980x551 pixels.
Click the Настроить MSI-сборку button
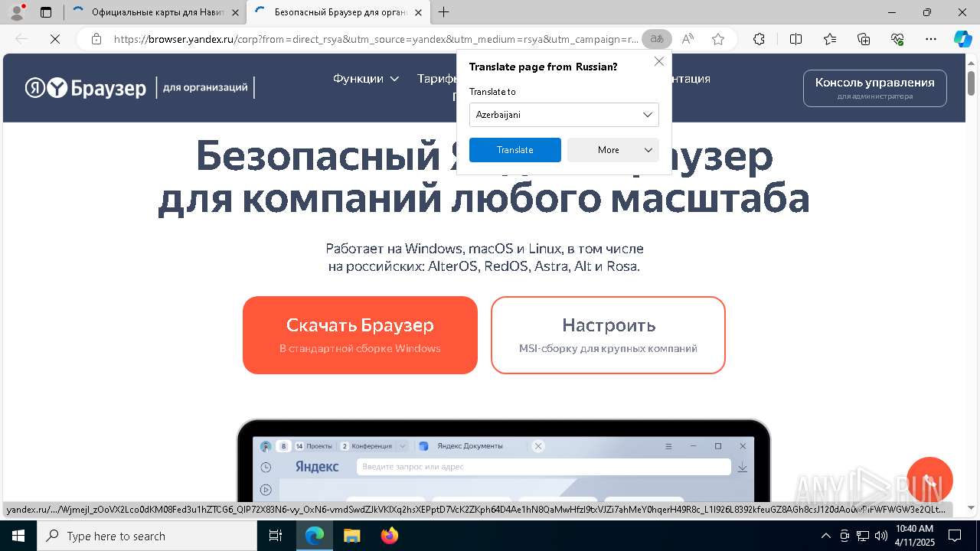608,335
